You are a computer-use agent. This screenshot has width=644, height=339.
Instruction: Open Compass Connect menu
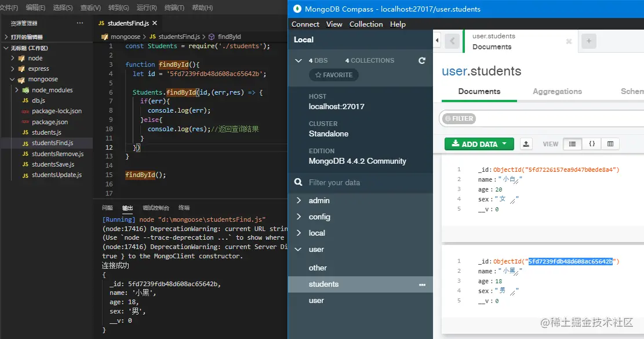point(305,24)
